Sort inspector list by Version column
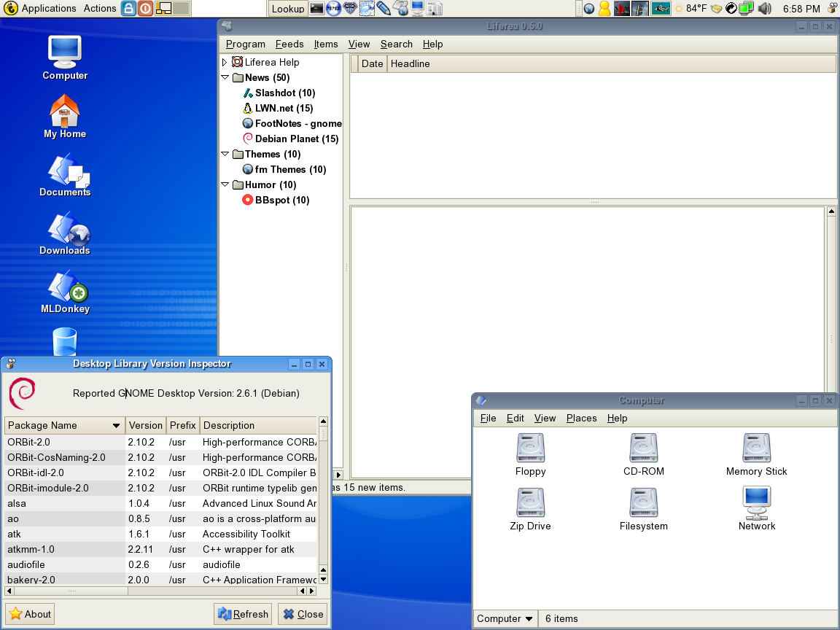The width and height of the screenshot is (840, 630). [x=145, y=425]
